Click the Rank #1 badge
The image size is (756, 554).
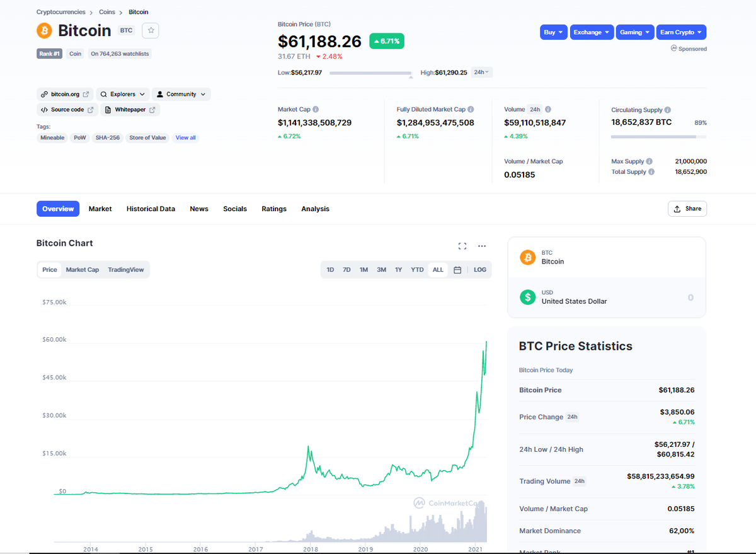(x=50, y=54)
